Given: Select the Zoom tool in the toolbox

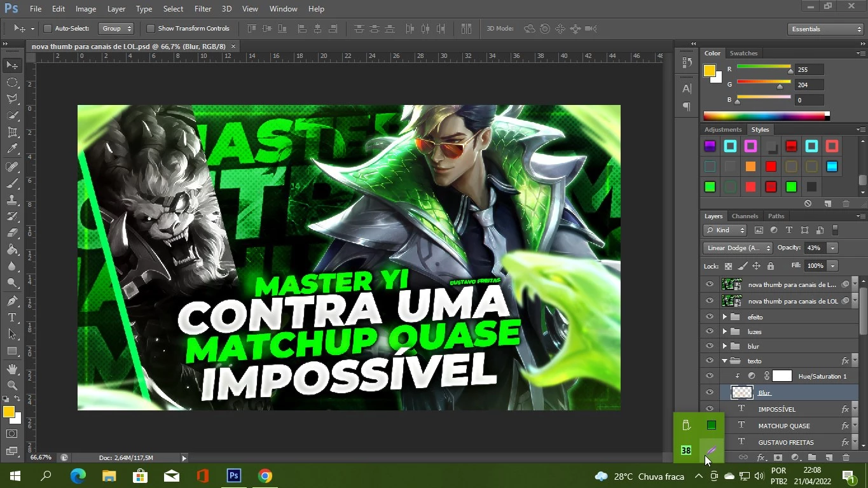Looking at the screenshot, I should pyautogui.click(x=12, y=386).
